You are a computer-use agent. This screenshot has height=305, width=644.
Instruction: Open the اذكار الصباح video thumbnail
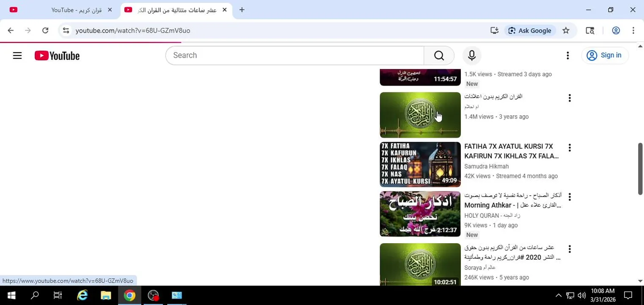(x=420, y=214)
